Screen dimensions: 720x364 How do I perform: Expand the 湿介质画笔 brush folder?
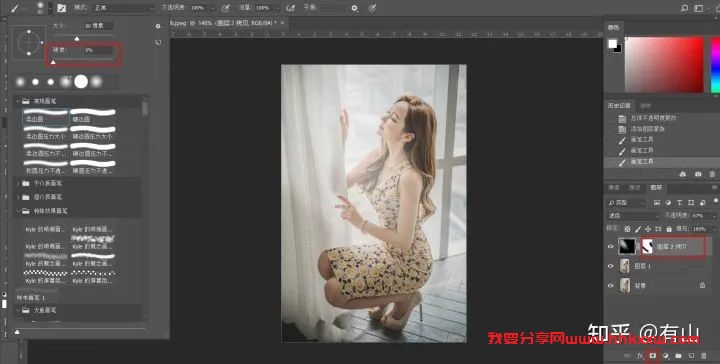[18, 197]
